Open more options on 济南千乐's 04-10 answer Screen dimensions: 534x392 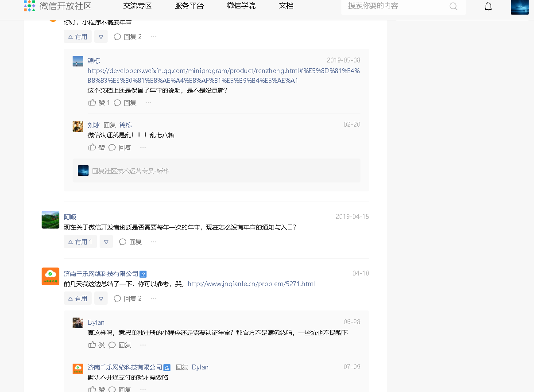click(154, 299)
